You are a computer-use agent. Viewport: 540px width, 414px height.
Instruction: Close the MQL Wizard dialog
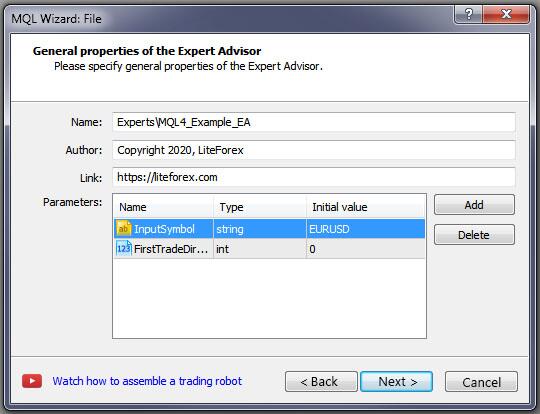506,14
